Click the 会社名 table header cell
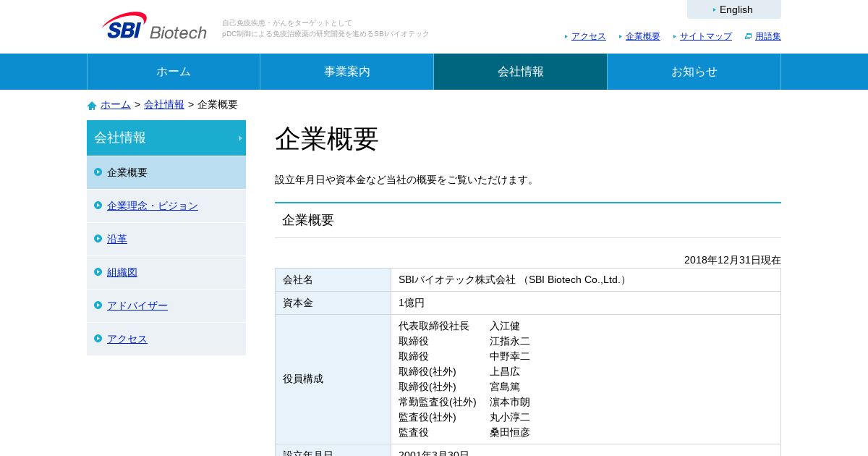 (333, 280)
